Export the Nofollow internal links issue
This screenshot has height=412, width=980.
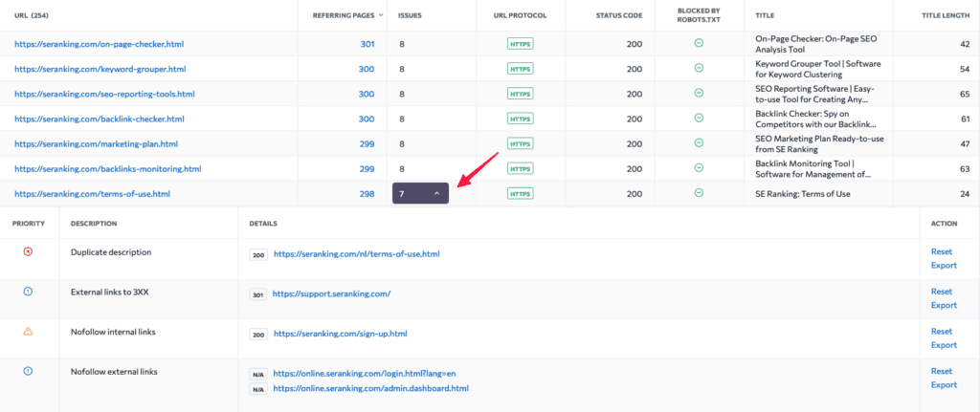944,345
